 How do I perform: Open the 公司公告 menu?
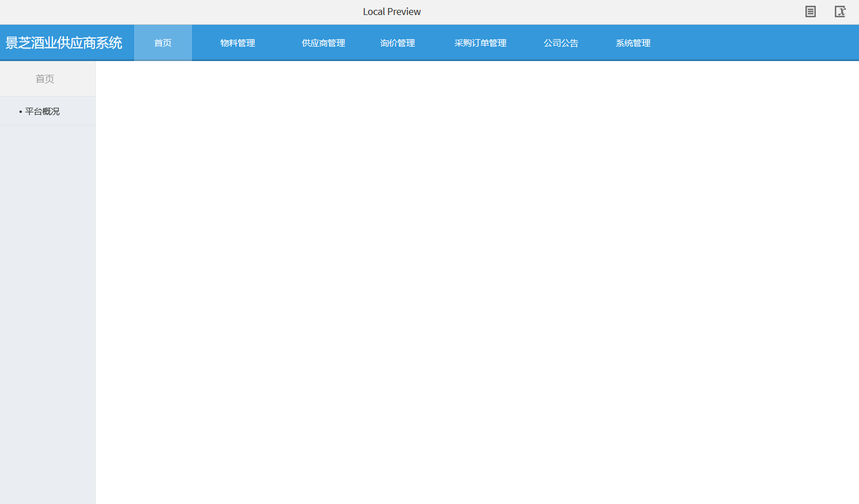pyautogui.click(x=561, y=43)
